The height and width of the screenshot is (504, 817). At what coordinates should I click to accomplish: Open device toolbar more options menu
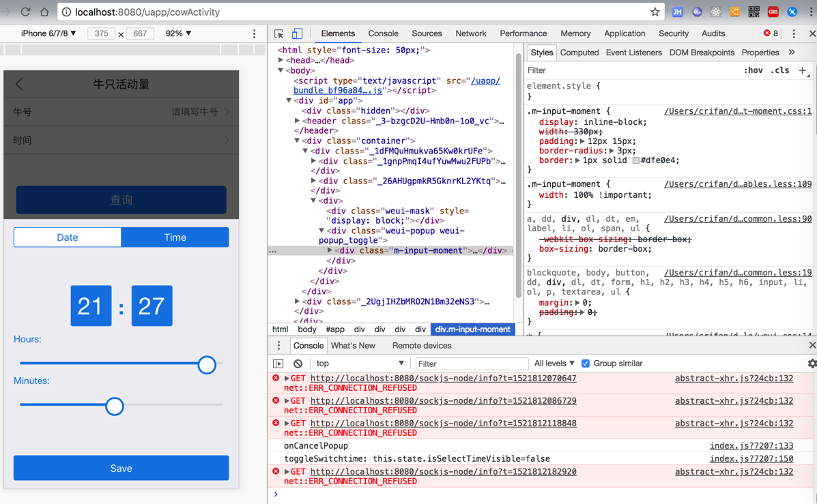coord(255,34)
